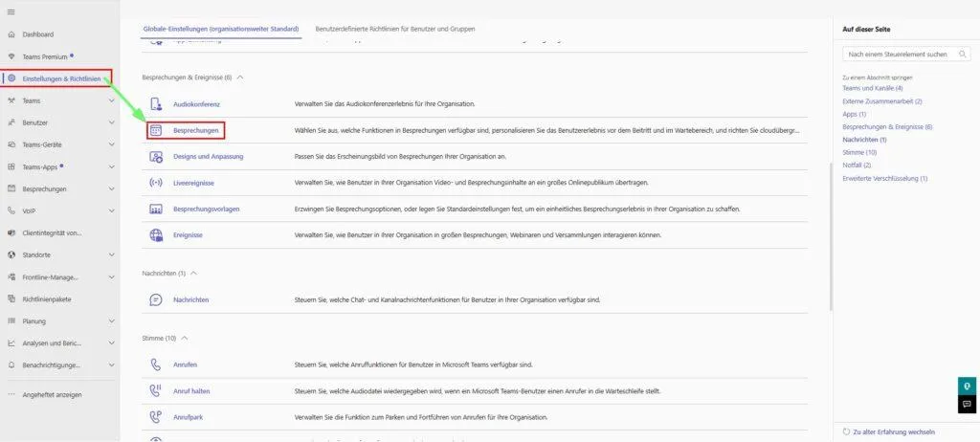Screen dimensions: 980x442
Task: Click the Anrufpark icon
Action: click(x=156, y=417)
